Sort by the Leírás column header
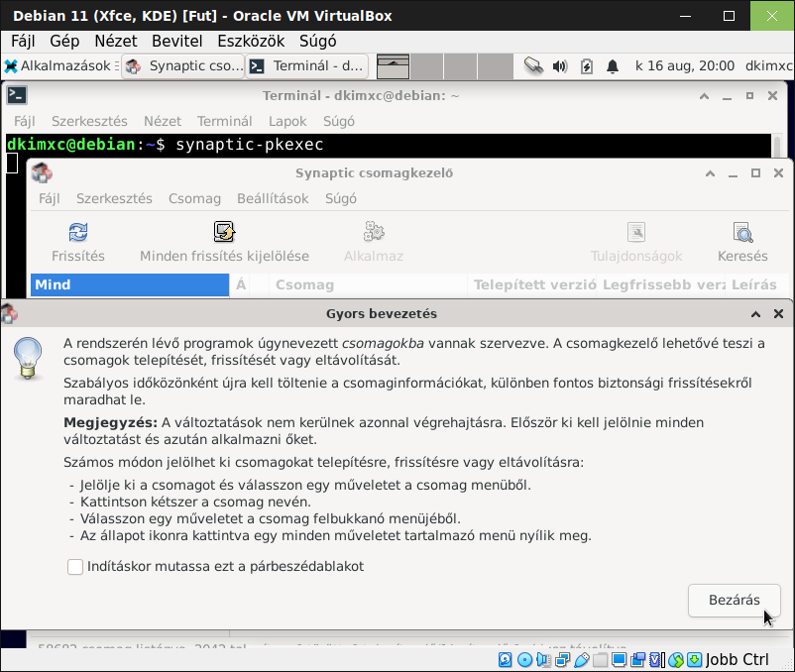This screenshot has height=672, width=795. [x=758, y=284]
